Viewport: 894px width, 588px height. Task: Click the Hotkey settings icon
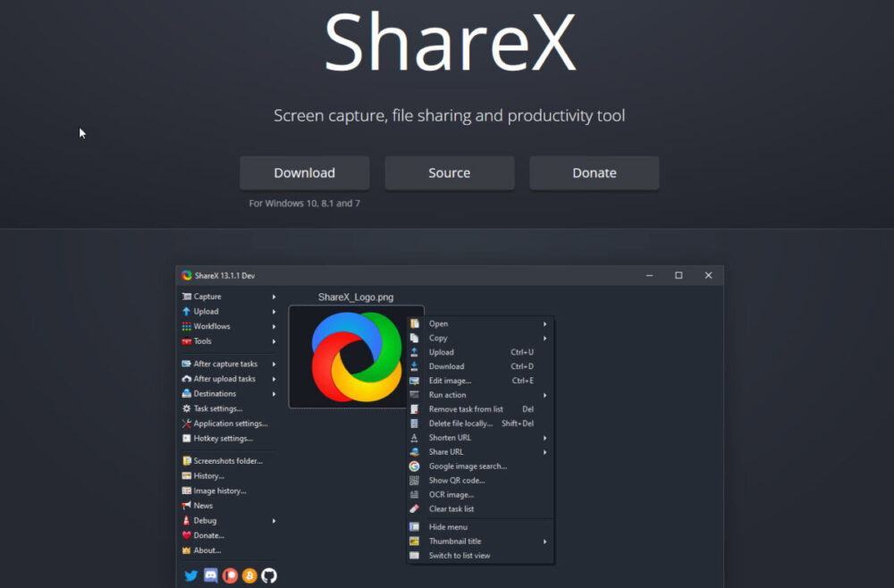(x=187, y=438)
